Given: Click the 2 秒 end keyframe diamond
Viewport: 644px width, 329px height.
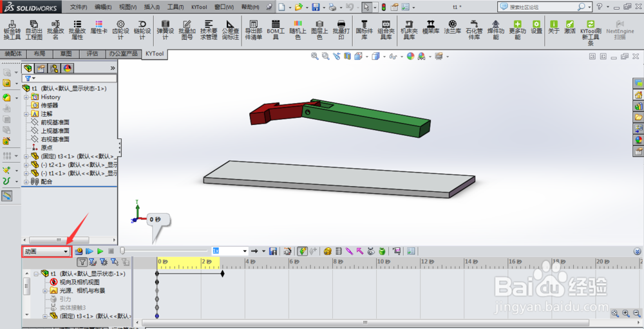Looking at the screenshot, I should 223,274.
